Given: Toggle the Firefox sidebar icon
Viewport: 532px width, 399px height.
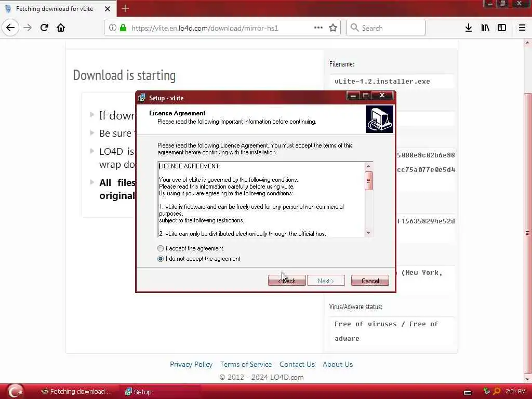Looking at the screenshot, I should coord(502,28).
